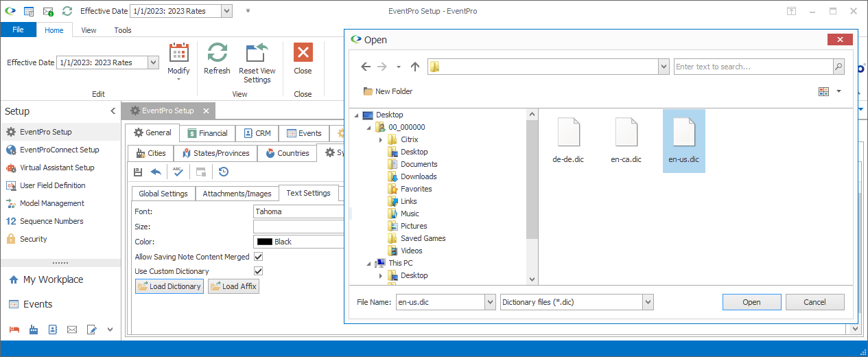Click the Black color swatch field
Screen dimensions: 868x357
298,242
